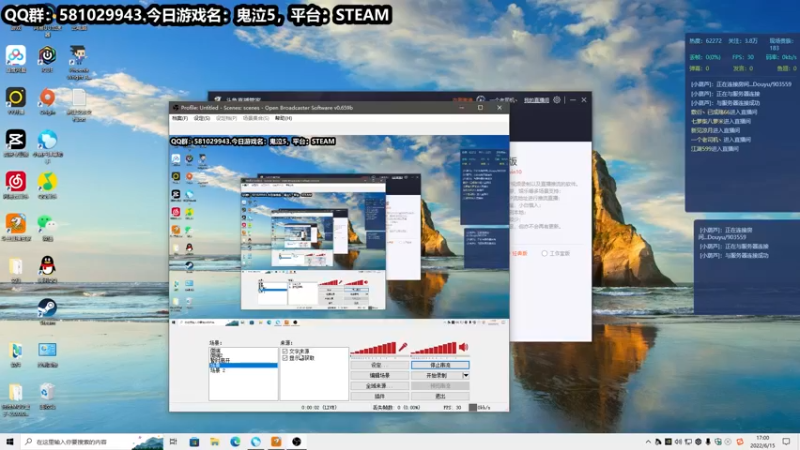Show hidden tray icons chevron

click(x=648, y=442)
